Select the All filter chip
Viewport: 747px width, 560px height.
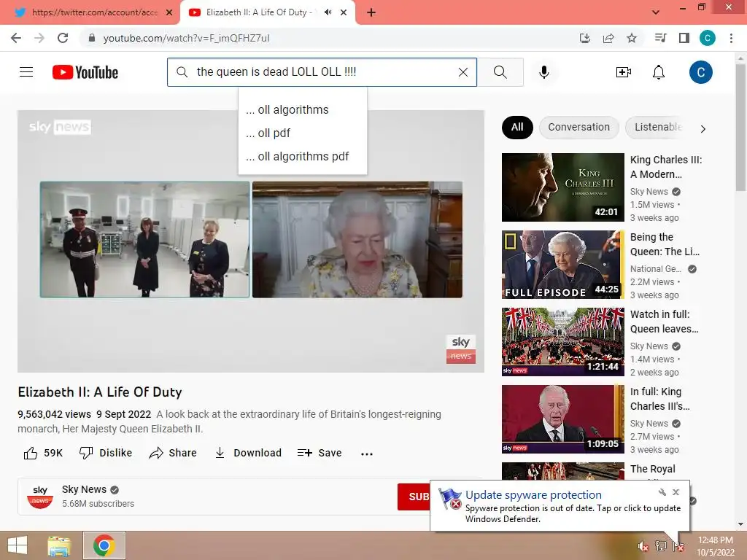click(x=517, y=127)
